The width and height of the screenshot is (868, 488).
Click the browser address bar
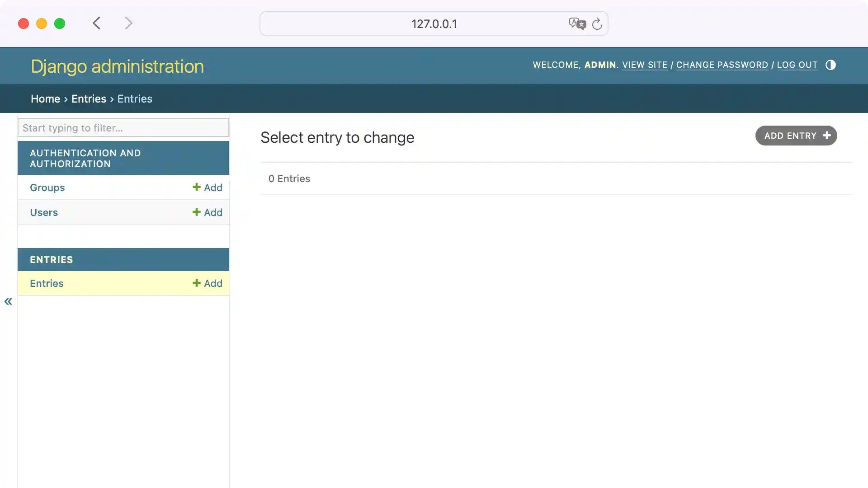tap(434, 24)
